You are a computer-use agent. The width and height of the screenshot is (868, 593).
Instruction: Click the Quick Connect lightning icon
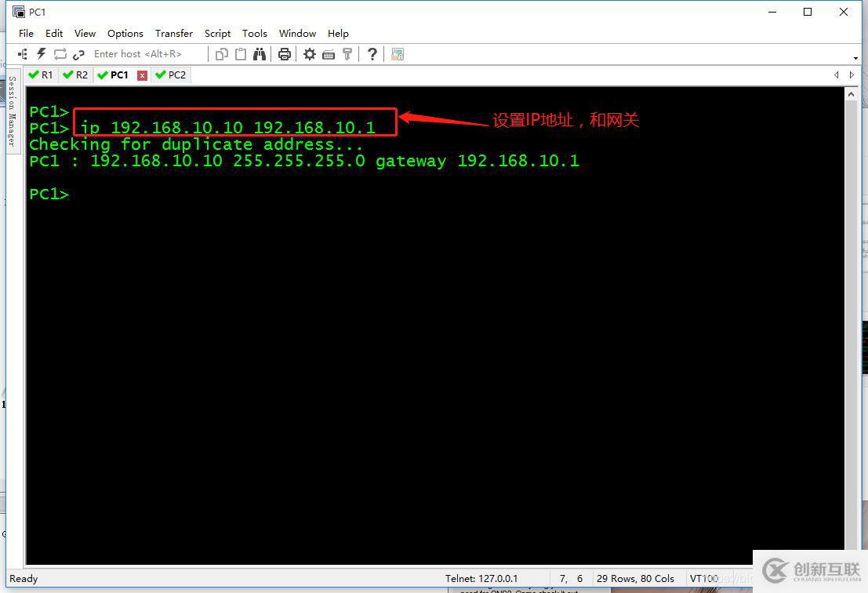coord(41,53)
